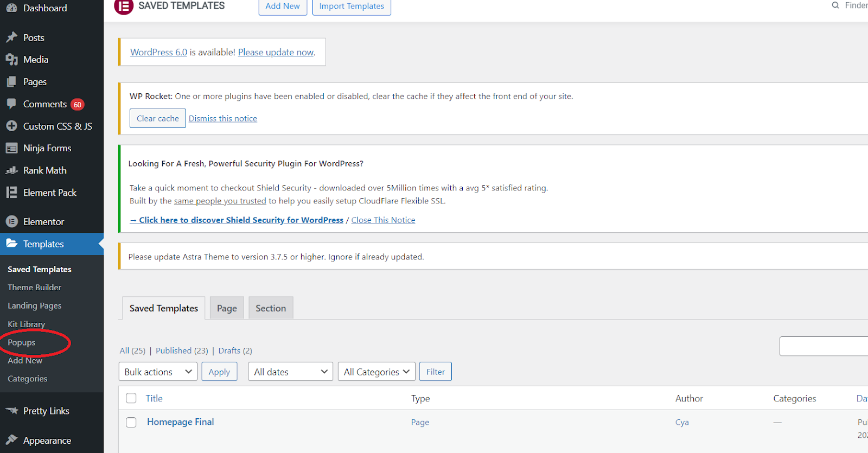
Task: Click the Page type link in Homepage Final row
Action: pos(420,422)
